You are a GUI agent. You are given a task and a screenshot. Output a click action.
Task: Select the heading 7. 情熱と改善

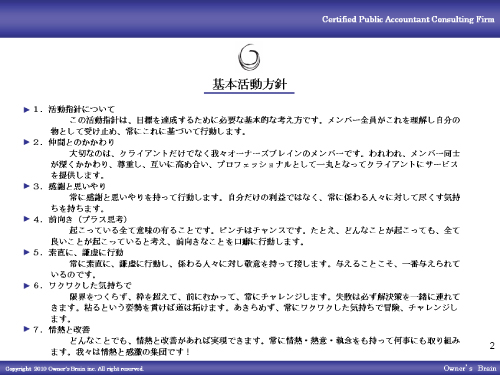62,330
